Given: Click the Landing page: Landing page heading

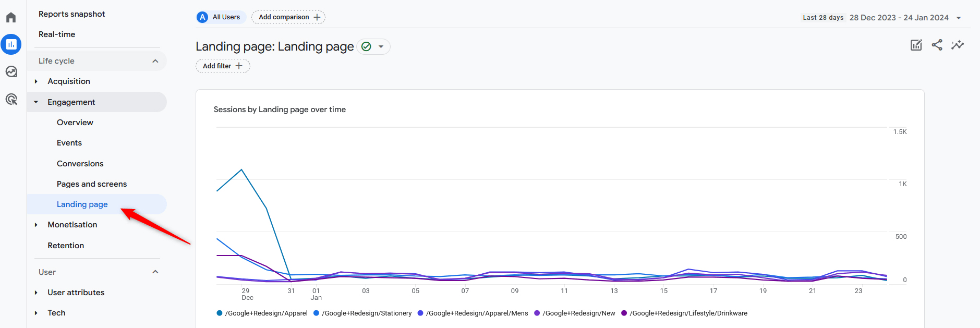Looking at the screenshot, I should [x=275, y=46].
